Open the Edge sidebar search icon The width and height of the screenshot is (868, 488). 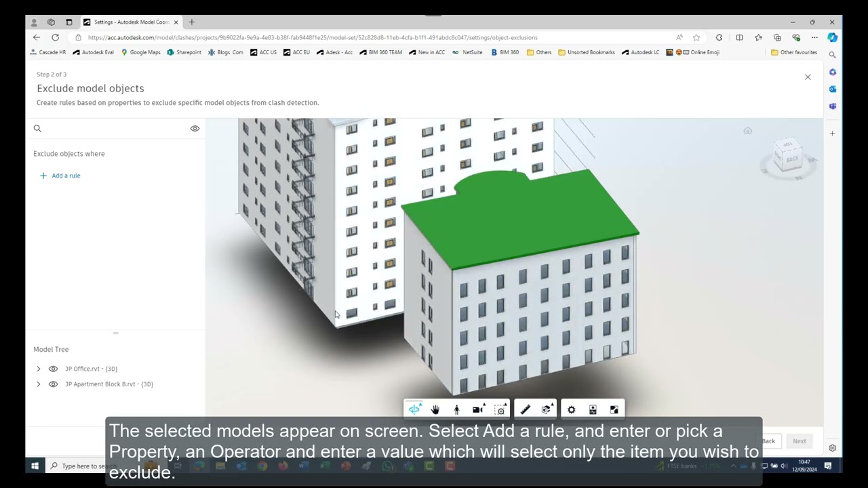tap(833, 55)
